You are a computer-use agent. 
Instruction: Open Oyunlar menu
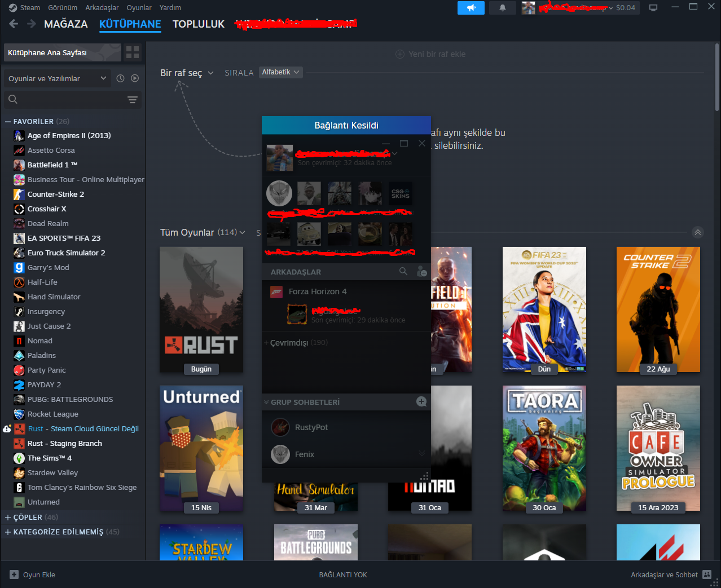pyautogui.click(x=139, y=8)
